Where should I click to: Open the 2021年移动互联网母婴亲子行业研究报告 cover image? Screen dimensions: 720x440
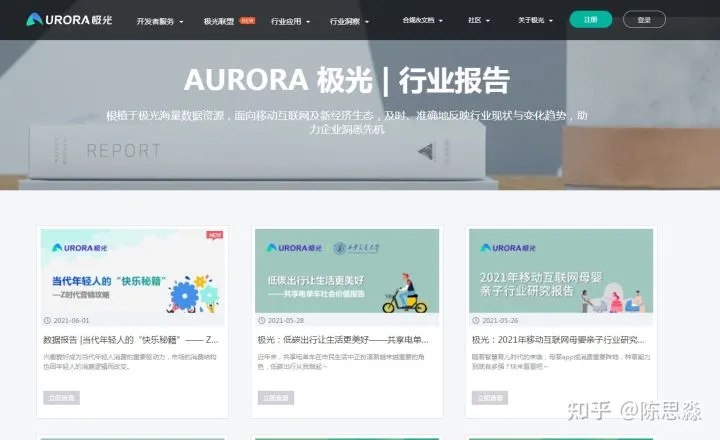click(561, 271)
